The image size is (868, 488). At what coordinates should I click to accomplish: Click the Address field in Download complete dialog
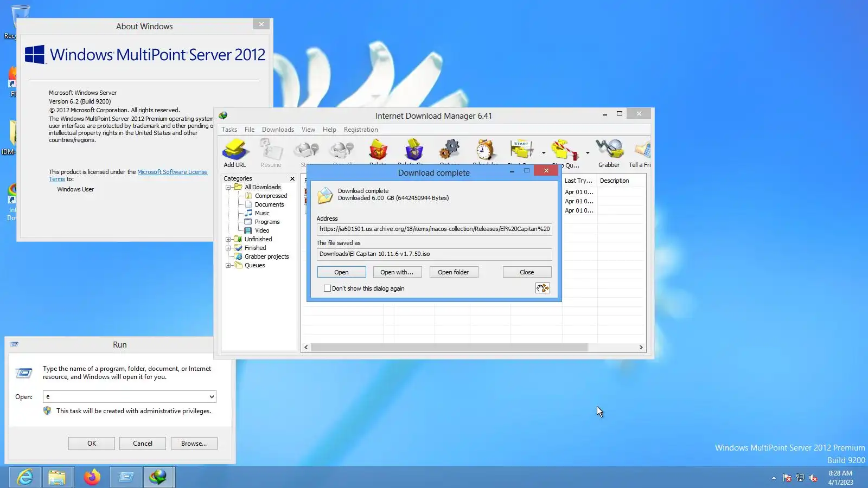click(x=435, y=229)
